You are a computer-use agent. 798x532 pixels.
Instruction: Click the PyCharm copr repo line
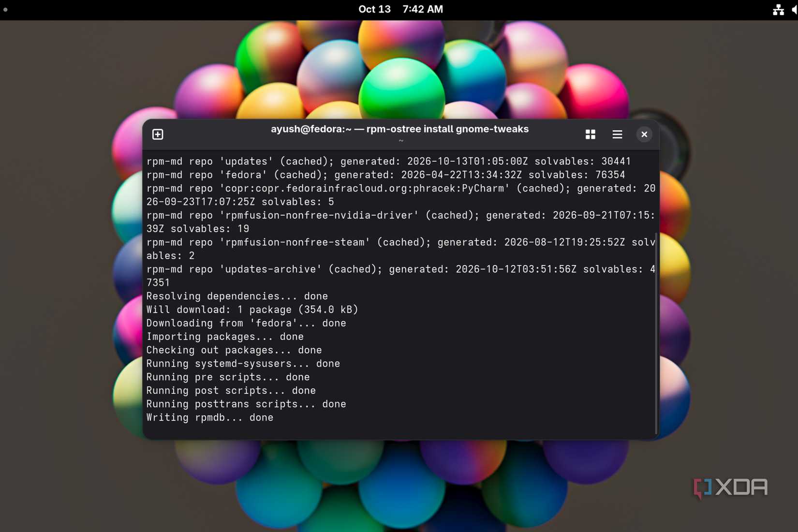(401, 195)
